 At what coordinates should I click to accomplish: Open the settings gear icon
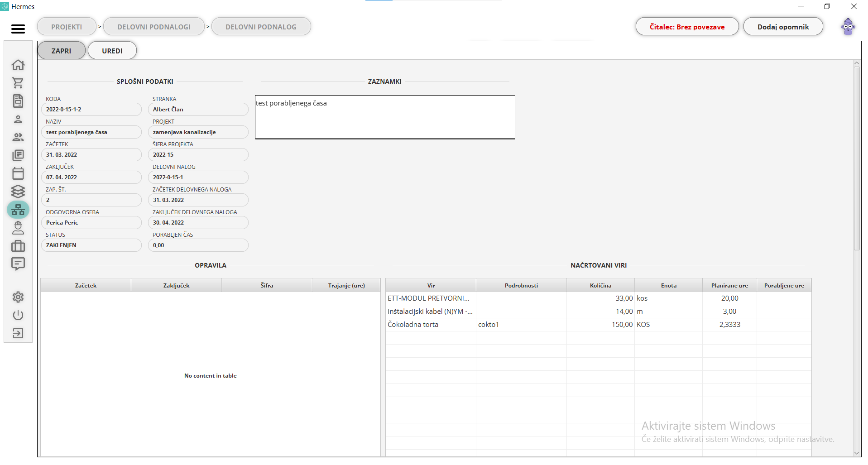coord(18,297)
